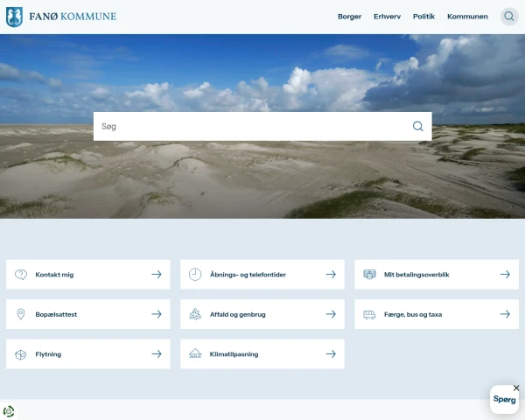Open the Erhverv menu

coord(387,17)
